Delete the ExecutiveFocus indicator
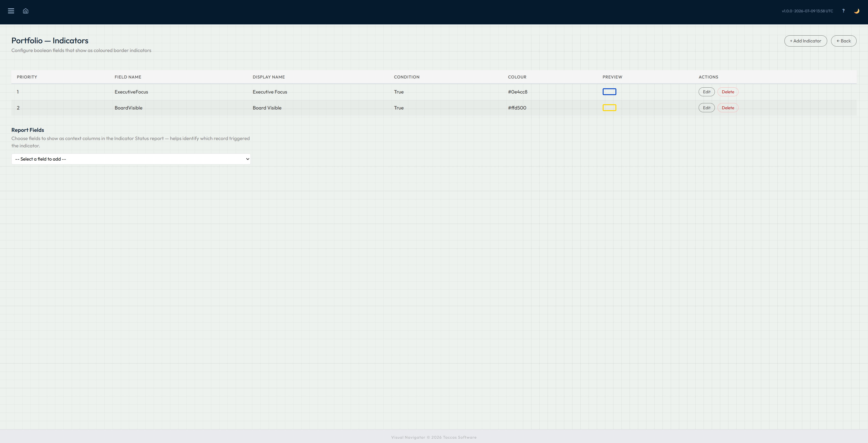This screenshot has width=868, height=443. (728, 92)
